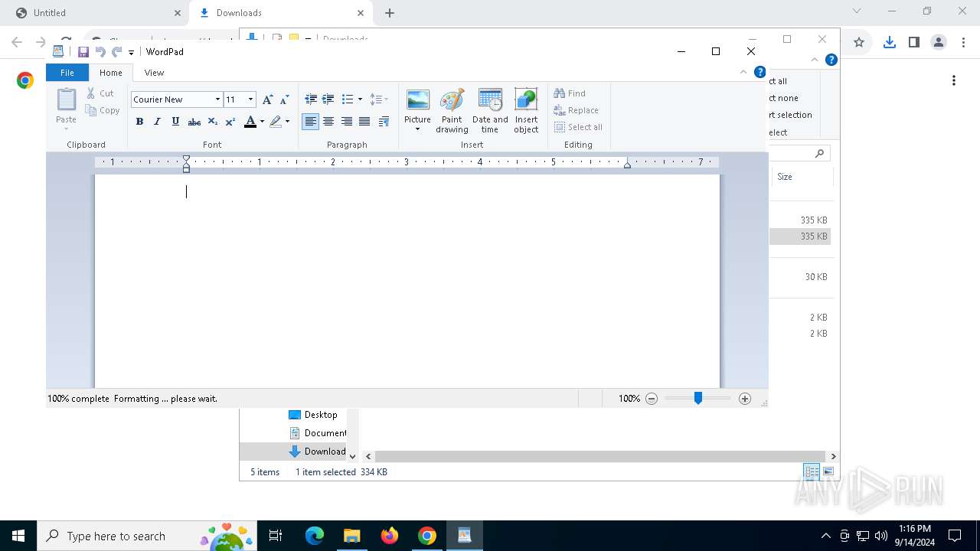Click the Decrease indent icon

pos(311,99)
